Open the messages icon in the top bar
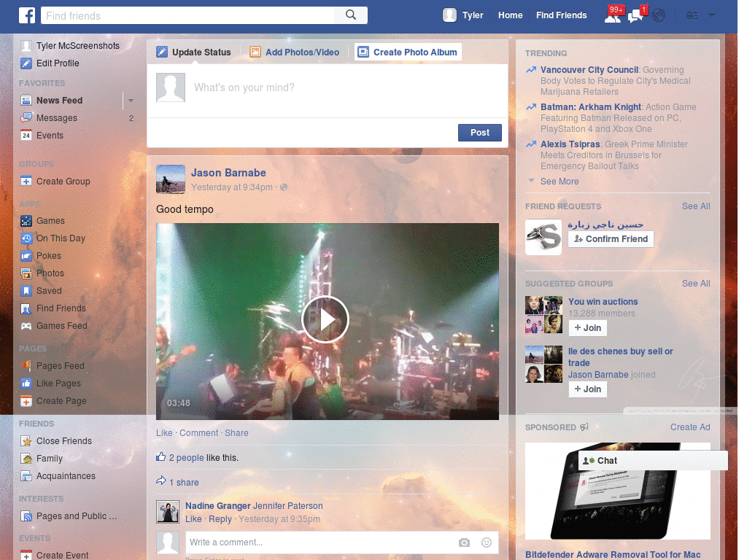The height and width of the screenshot is (560, 747). tap(636, 15)
